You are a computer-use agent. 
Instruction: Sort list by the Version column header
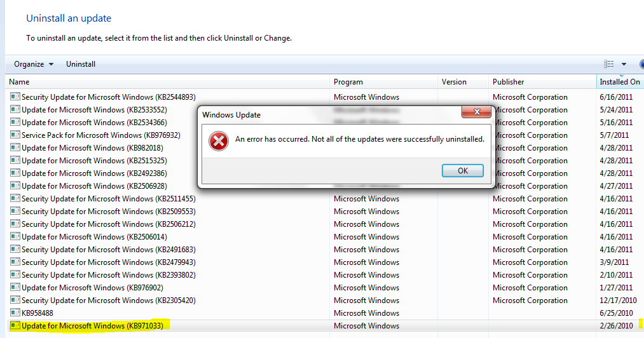pos(463,82)
